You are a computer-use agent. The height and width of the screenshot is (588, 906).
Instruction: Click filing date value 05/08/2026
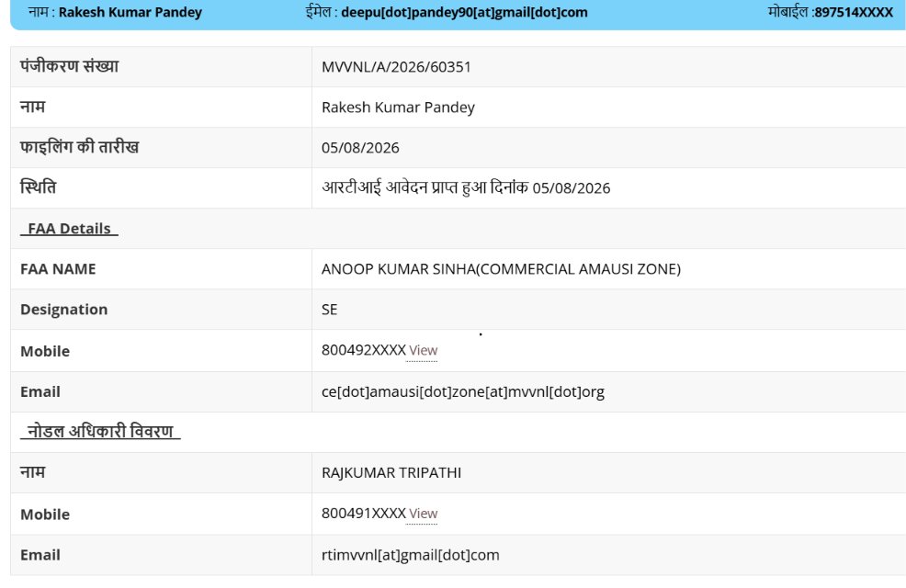pyautogui.click(x=360, y=148)
